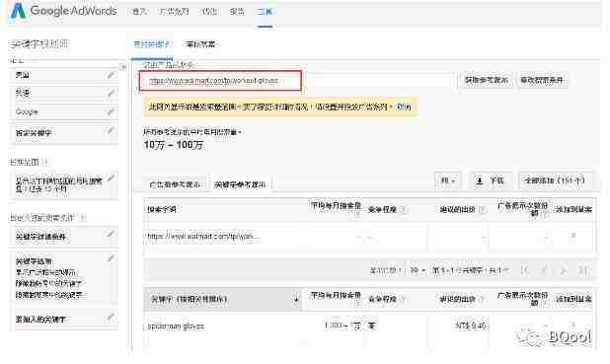Open 竞争程度 help icon in lower table
This screenshot has width=610, height=364.
(403, 300)
